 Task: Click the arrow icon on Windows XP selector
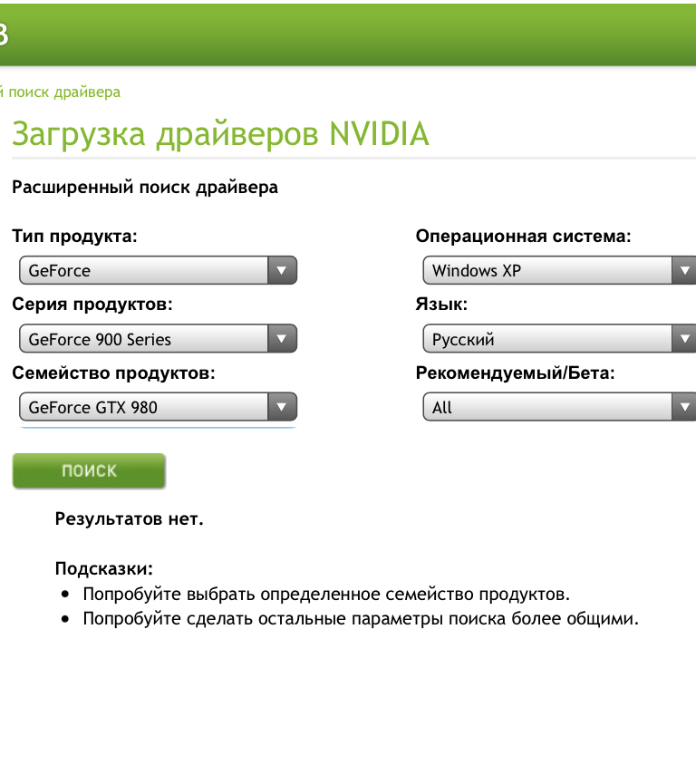[x=684, y=270]
